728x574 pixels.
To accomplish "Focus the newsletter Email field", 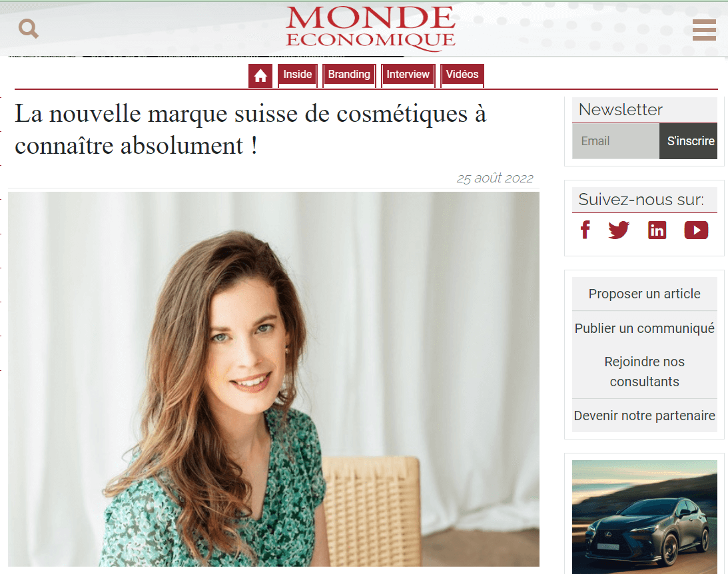I will pos(615,141).
